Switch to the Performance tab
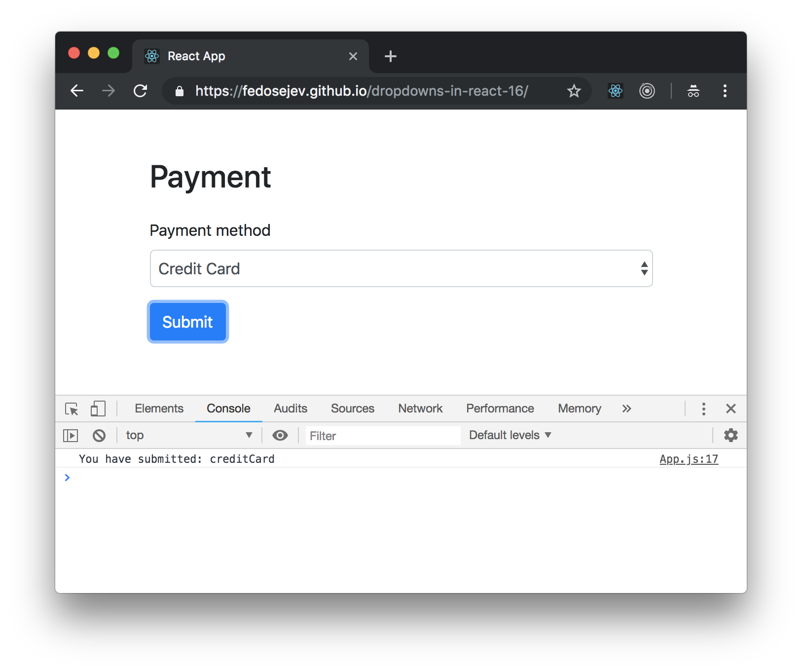 pos(500,409)
